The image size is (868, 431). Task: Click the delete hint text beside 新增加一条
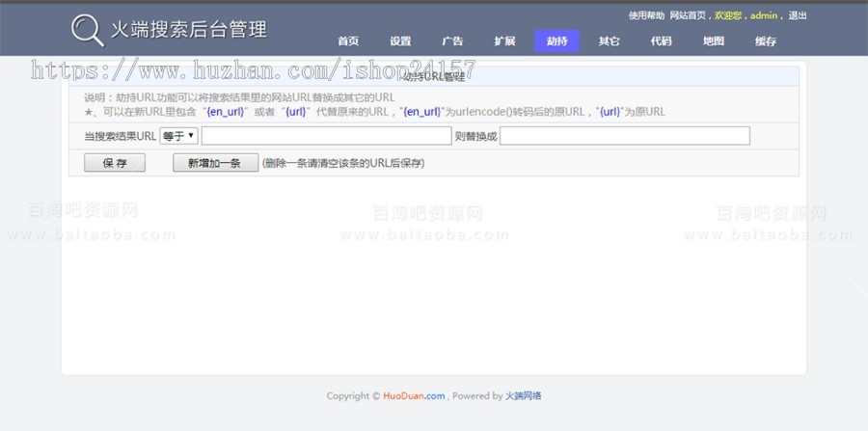click(343, 163)
